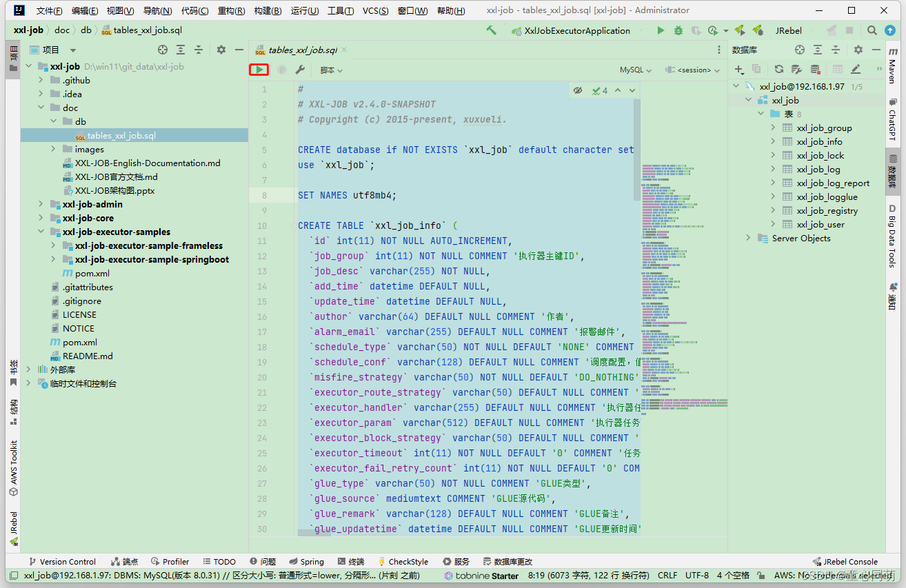Screen dimensions: 906x588
Task: Toggle inspection eye icon in editor
Action: coord(578,90)
